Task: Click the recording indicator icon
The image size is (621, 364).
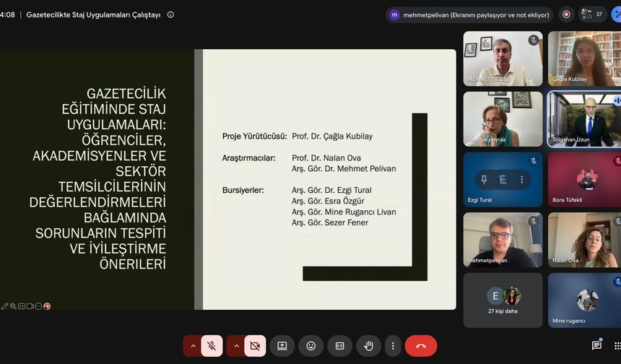Action: point(566,14)
